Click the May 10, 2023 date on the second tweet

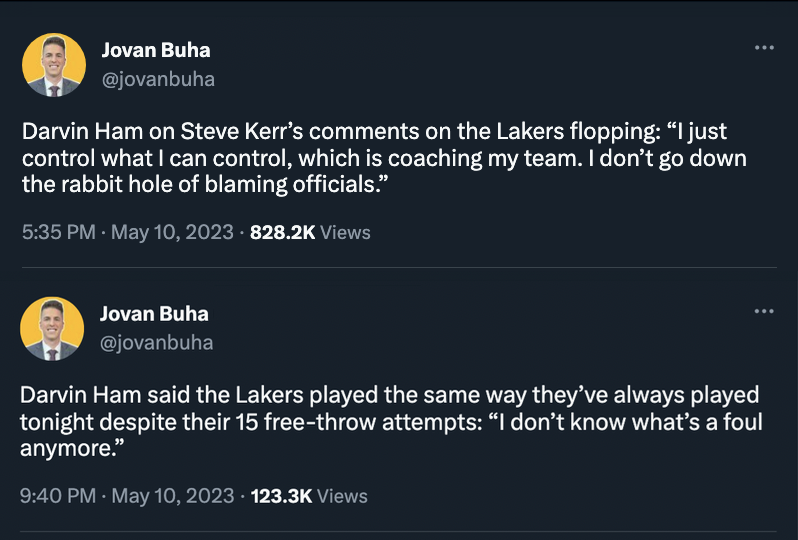[x=172, y=495]
